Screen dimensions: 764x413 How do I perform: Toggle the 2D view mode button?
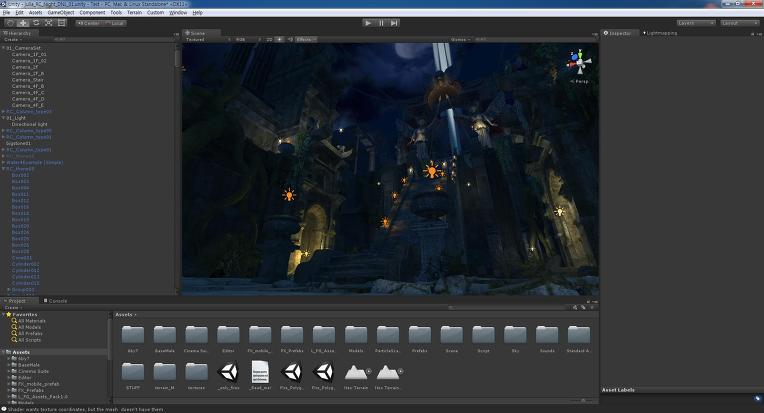[x=269, y=39]
